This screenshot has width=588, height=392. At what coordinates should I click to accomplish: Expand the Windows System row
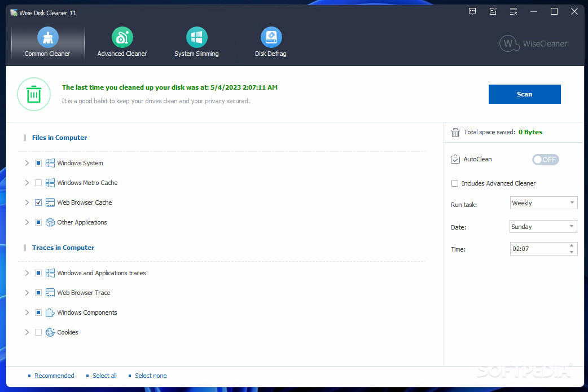pos(27,163)
